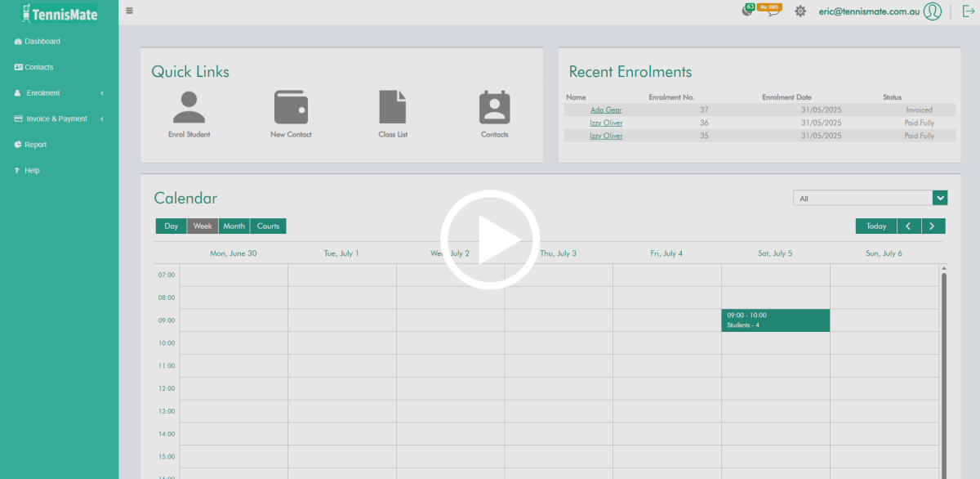This screenshot has width=980, height=479.
Task: Click the Contacts badge icon in Quick Links
Action: pyautogui.click(x=494, y=107)
